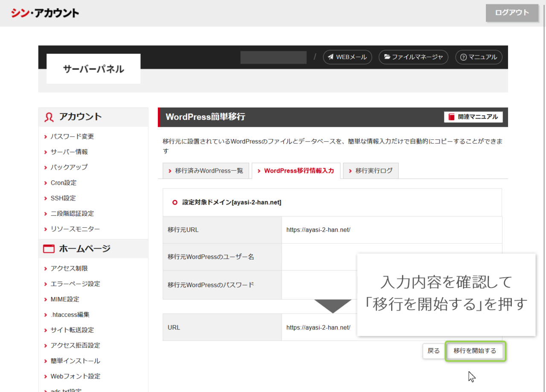This screenshot has width=546, height=392.
Task: Open the ファイルマネージャ
Action: pos(413,57)
